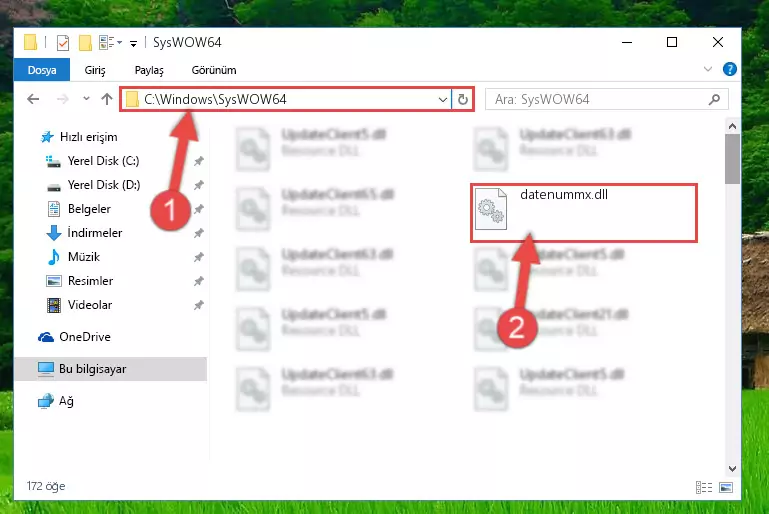The image size is (769, 514).
Task: Click the Properties quick access icon
Action: (63, 43)
